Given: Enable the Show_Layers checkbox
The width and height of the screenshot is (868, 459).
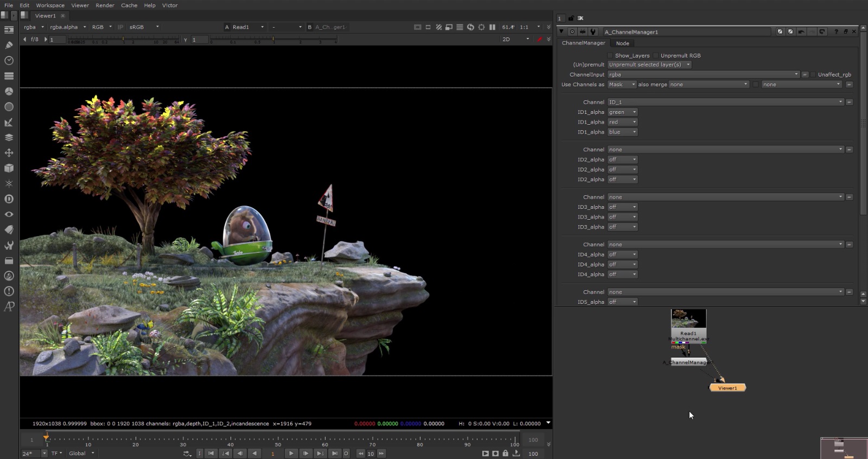Looking at the screenshot, I should tap(610, 55).
